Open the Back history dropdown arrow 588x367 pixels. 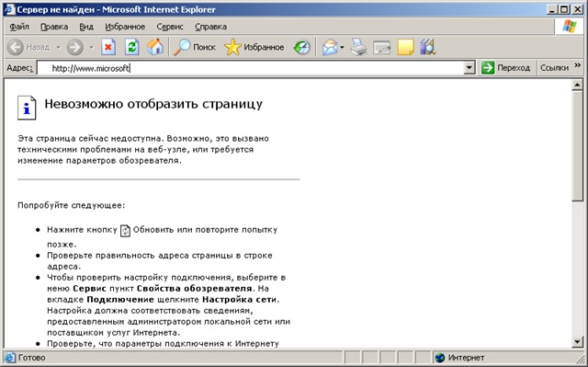59,47
